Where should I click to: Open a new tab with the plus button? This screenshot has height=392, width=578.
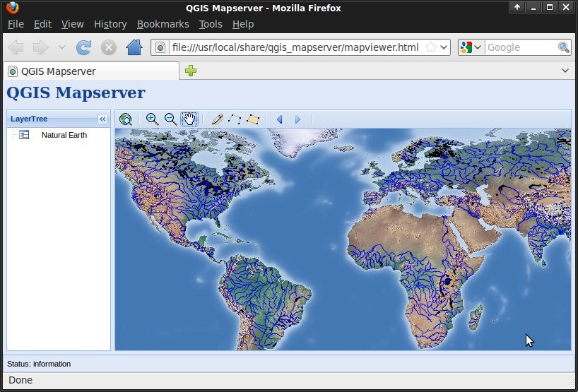coord(191,71)
